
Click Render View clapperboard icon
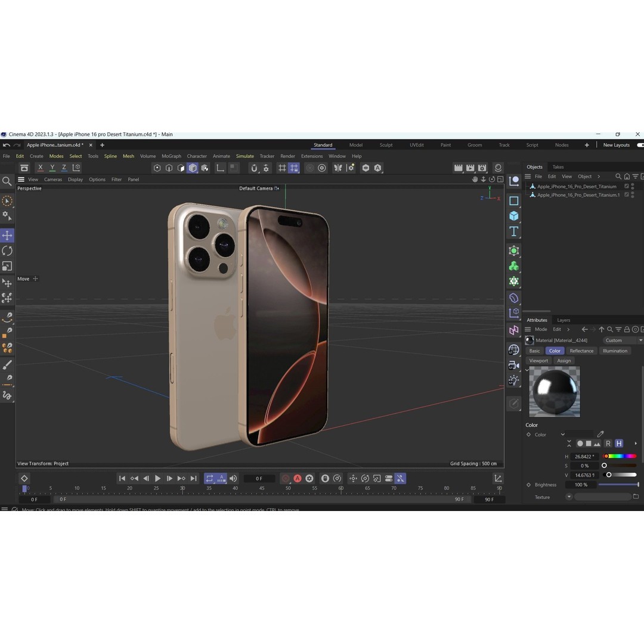[x=459, y=168]
